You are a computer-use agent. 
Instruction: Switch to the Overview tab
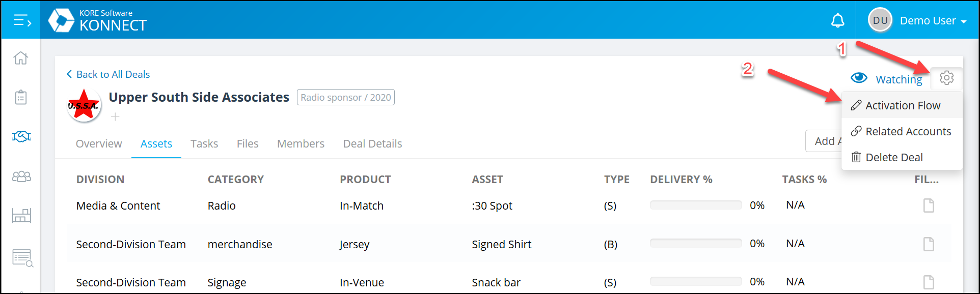click(99, 144)
